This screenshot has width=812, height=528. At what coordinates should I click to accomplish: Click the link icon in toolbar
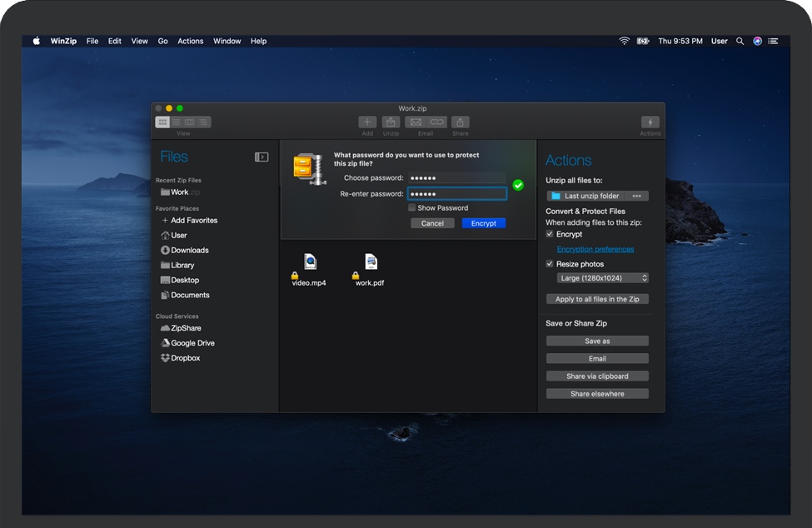(436, 122)
